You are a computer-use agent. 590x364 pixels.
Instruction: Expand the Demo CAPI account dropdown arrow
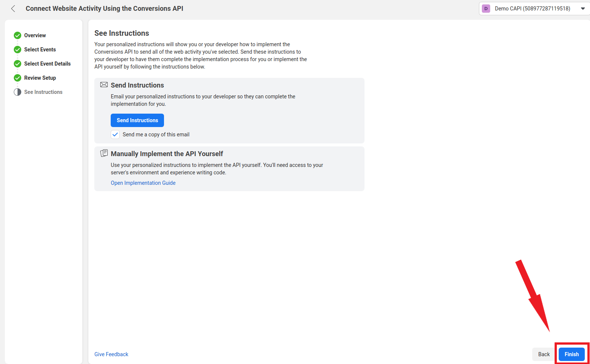pos(583,9)
